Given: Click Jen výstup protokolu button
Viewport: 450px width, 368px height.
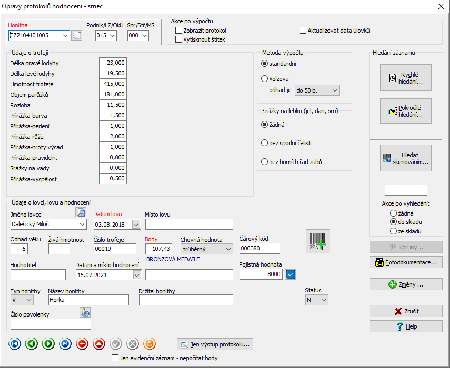Looking at the screenshot, I should (215, 344).
